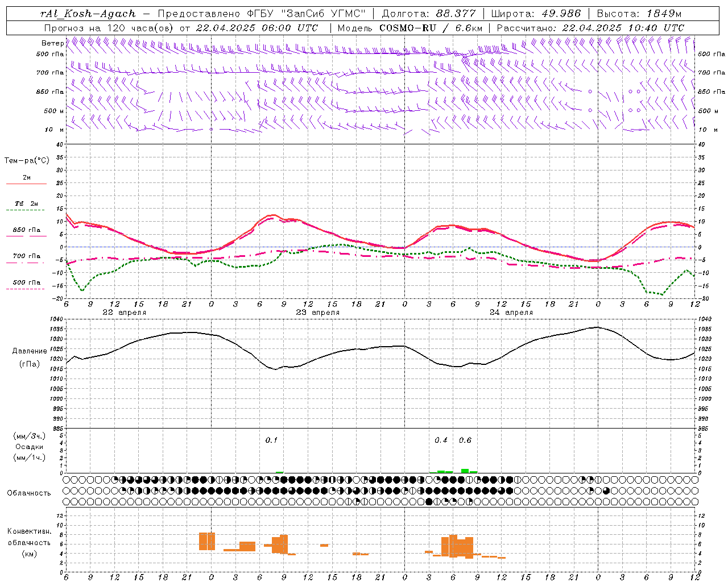Click the 0.1 precipitation amount value

271,440
